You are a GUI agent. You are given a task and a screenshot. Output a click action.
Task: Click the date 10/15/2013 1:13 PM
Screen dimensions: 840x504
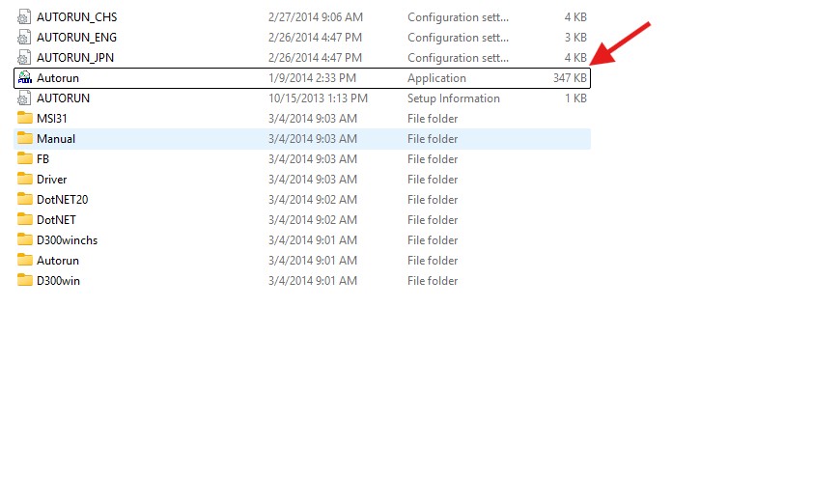319,98
